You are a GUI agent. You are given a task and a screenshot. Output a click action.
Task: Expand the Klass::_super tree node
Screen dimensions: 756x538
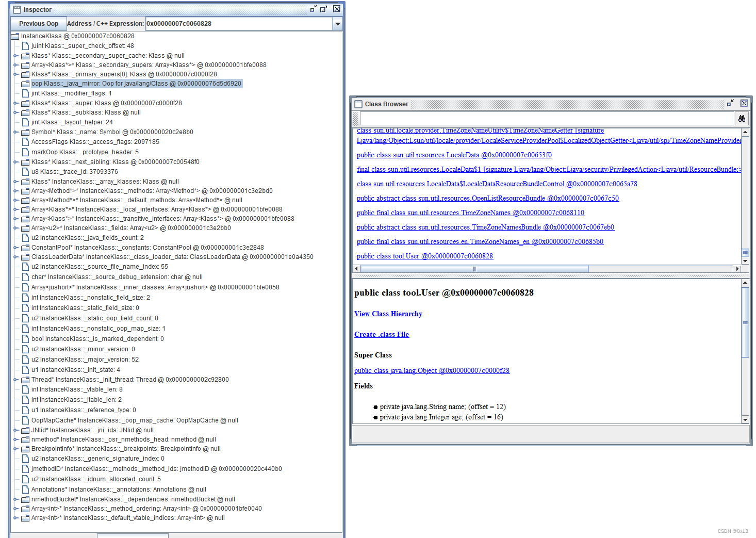click(16, 103)
